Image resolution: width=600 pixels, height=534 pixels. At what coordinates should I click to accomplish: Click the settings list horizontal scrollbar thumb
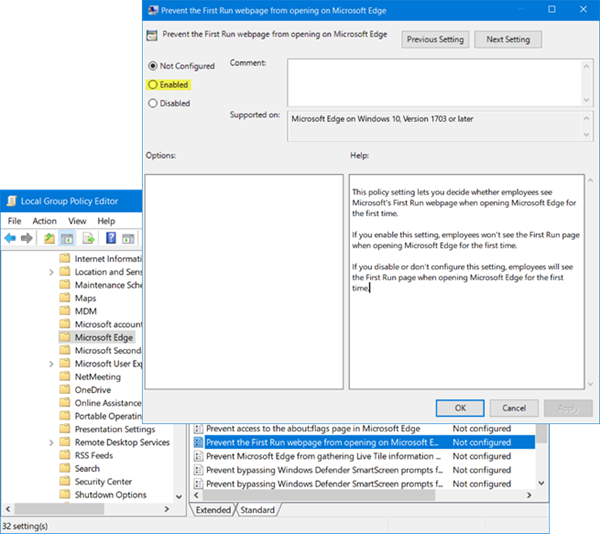319,495
